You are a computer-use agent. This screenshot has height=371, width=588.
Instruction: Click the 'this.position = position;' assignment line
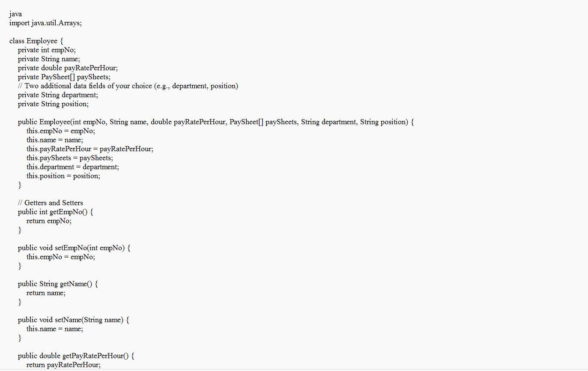(x=63, y=176)
